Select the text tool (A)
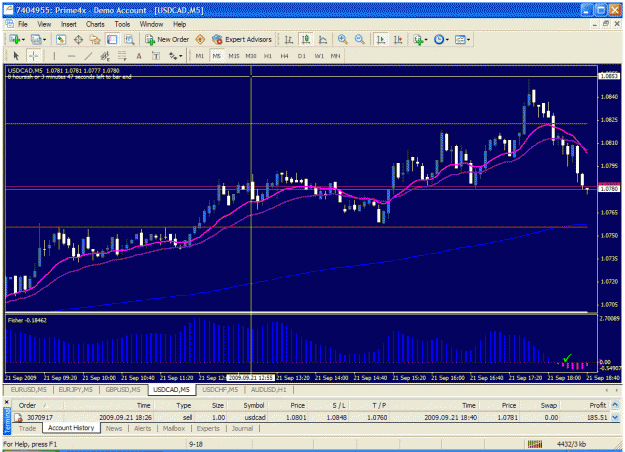Image resolution: width=625 pixels, height=452 pixels. (x=139, y=56)
